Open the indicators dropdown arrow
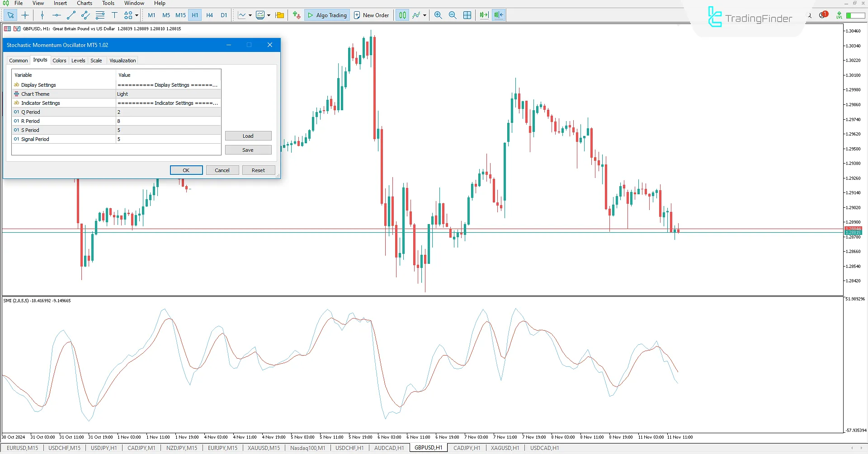The height and width of the screenshot is (454, 868). (424, 15)
